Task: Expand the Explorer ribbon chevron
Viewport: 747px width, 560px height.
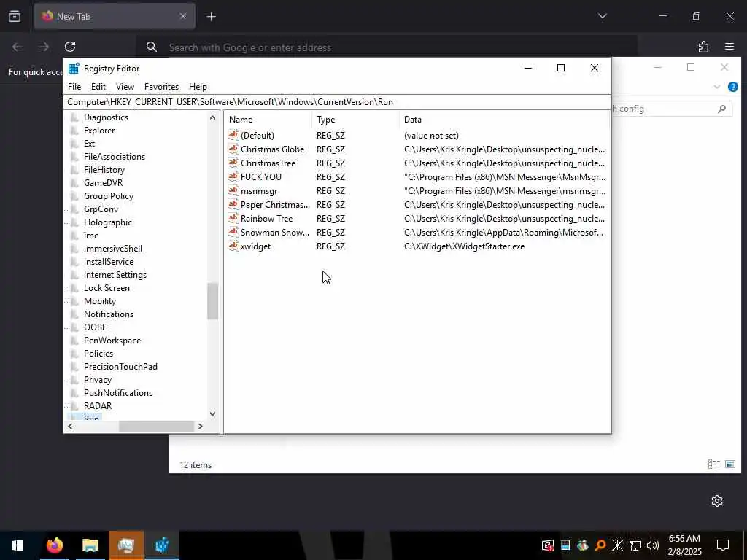Action: coord(717,87)
